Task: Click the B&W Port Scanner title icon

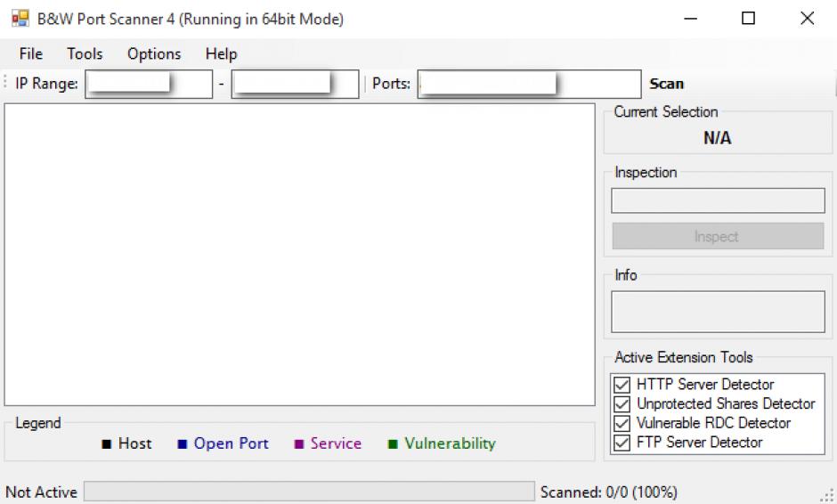Action: [20, 19]
